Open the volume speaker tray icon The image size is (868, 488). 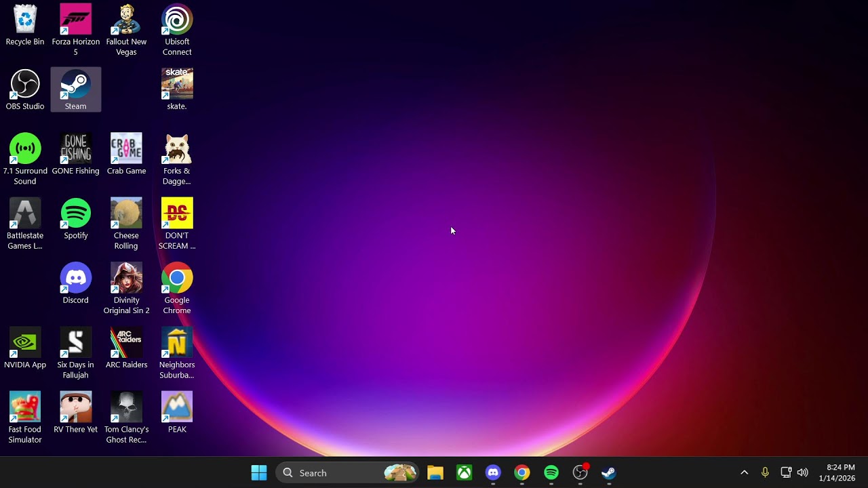point(803,472)
